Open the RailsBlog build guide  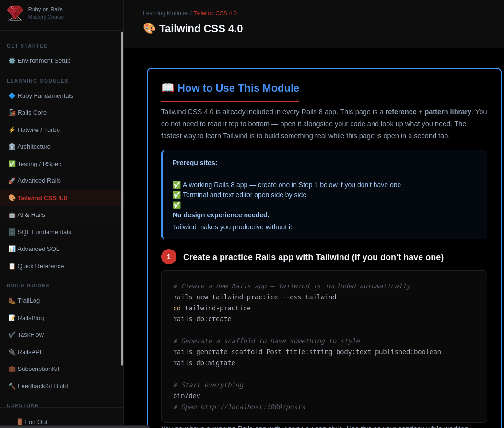click(61, 318)
